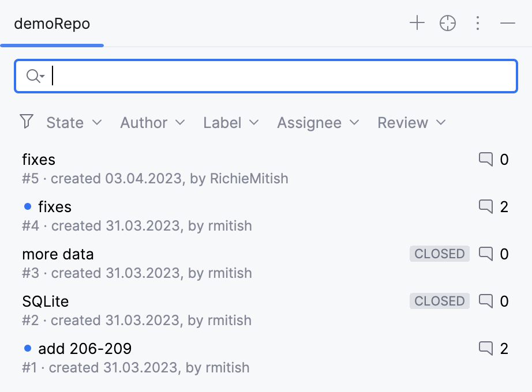
Task: Toggle the CLOSED state badge on 'SQLite'
Action: click(440, 301)
